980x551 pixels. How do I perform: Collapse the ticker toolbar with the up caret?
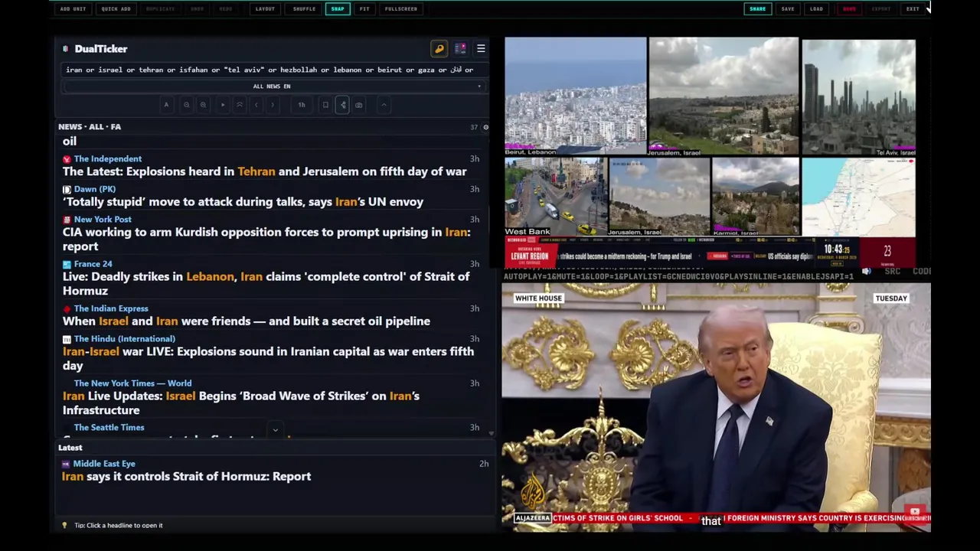(384, 105)
